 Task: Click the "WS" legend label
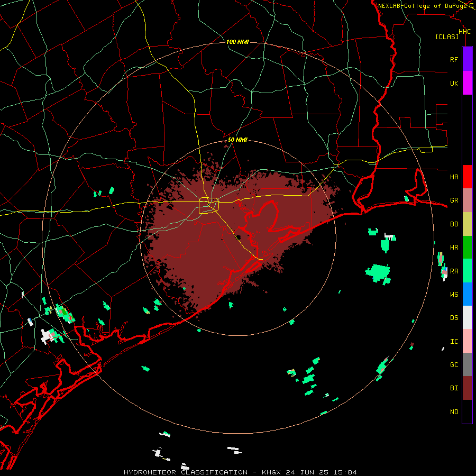click(x=454, y=294)
